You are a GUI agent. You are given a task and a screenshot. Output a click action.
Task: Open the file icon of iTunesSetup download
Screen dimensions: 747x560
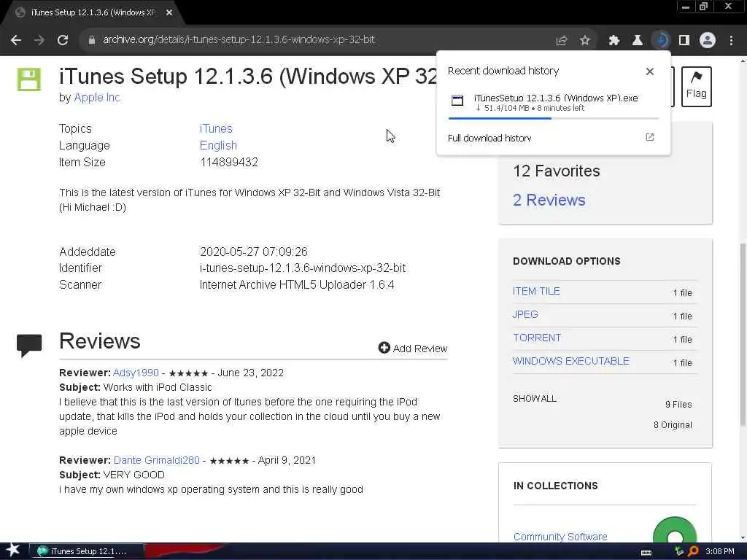(x=457, y=101)
